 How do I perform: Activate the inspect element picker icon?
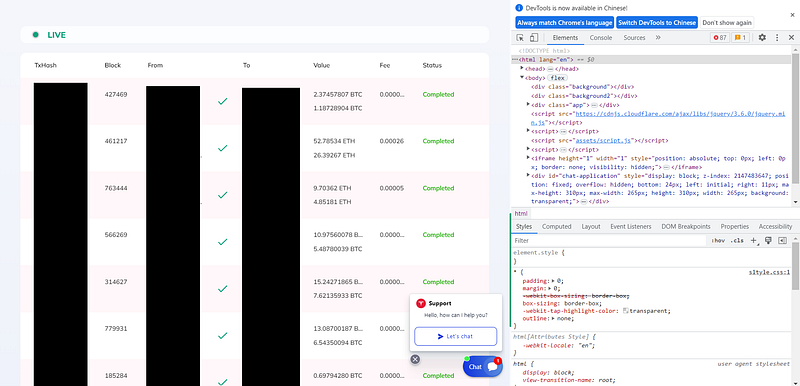click(x=520, y=38)
